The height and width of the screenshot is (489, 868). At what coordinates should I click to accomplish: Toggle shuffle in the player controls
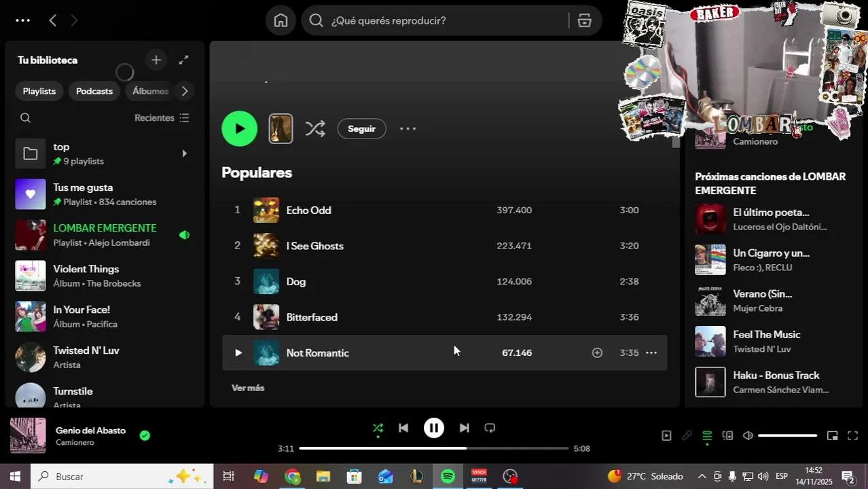click(378, 428)
